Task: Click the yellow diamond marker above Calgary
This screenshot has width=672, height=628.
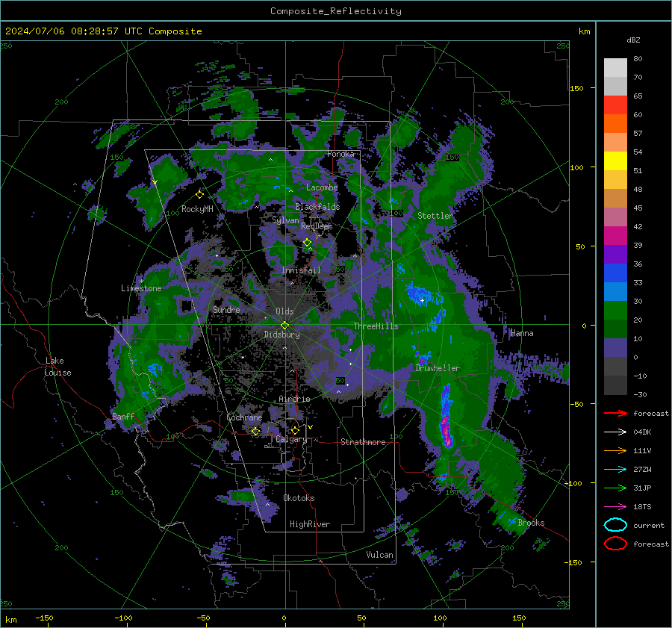Action: point(295,430)
